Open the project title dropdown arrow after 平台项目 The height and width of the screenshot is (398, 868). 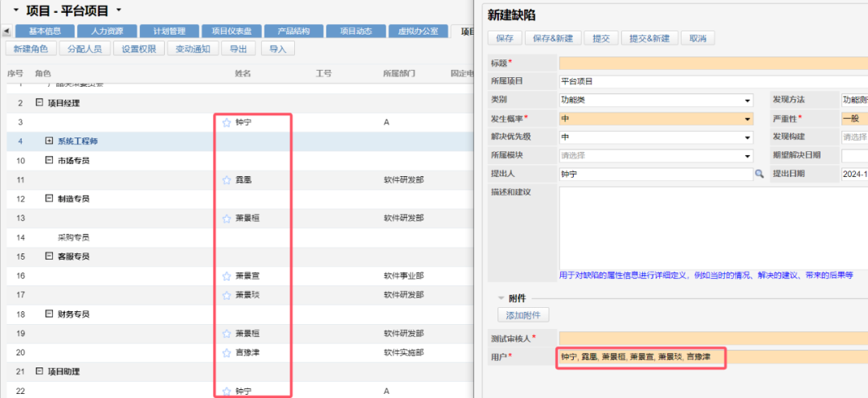[x=118, y=10]
